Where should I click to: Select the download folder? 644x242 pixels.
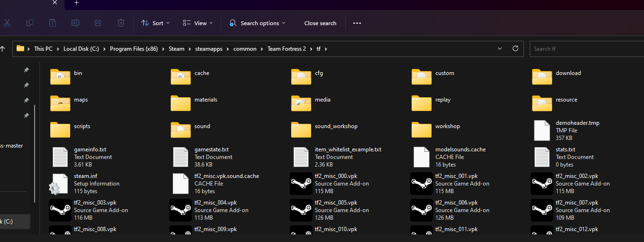pos(556,76)
